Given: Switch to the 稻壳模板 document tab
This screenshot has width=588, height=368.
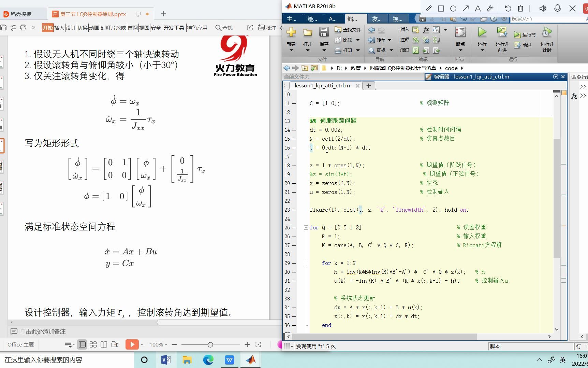Looking at the screenshot, I should click(x=21, y=14).
